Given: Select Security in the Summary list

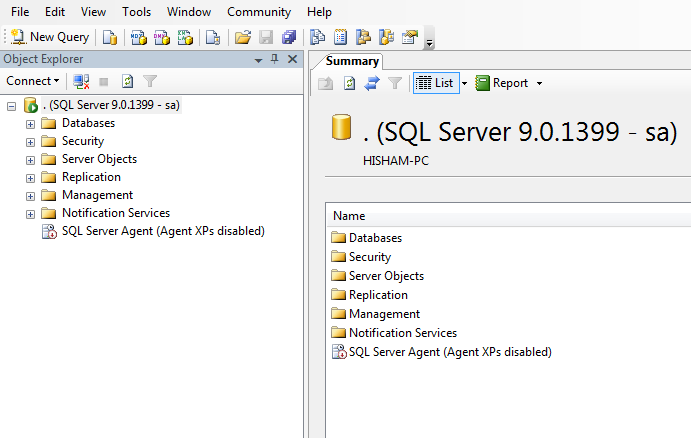Looking at the screenshot, I should tap(370, 257).
